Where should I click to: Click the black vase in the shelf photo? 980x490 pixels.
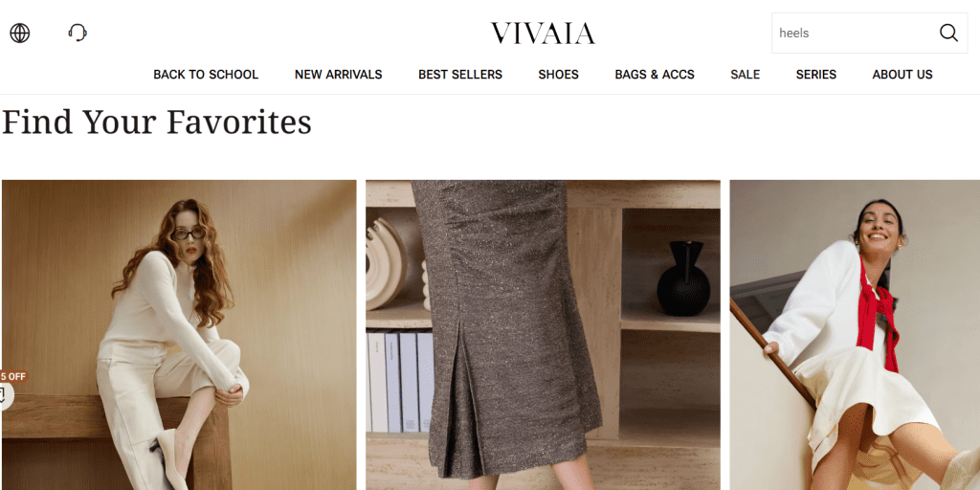pyautogui.click(x=683, y=278)
